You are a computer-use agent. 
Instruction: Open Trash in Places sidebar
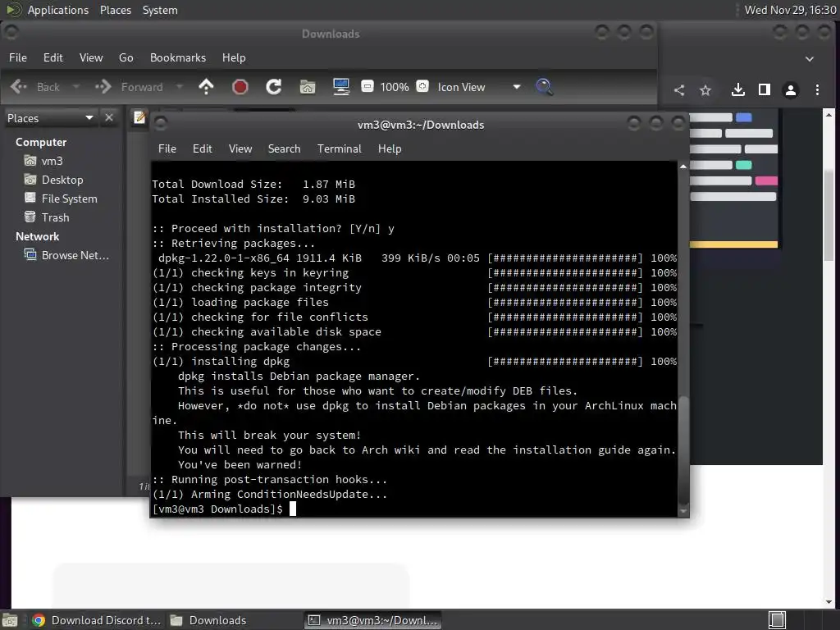point(47,217)
